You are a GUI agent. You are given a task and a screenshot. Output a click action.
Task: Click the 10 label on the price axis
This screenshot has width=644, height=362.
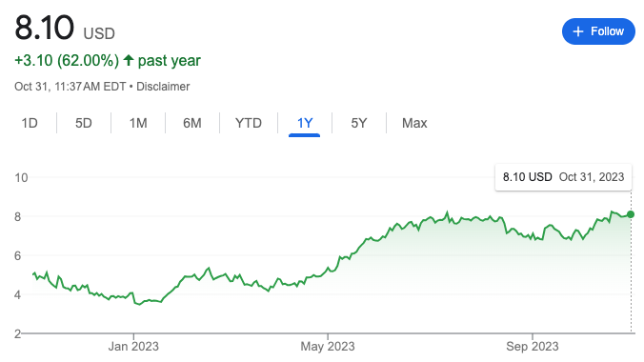(x=21, y=178)
